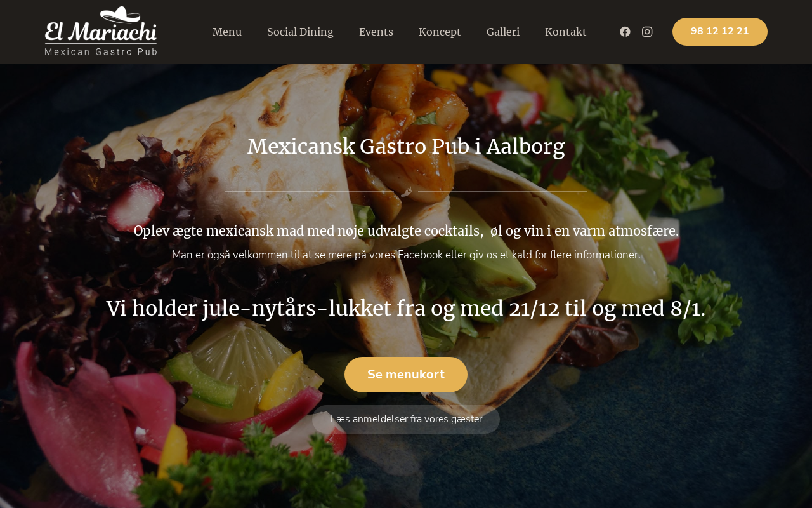Open the Galleri page
Screen dimensions: 812x508
503,32
